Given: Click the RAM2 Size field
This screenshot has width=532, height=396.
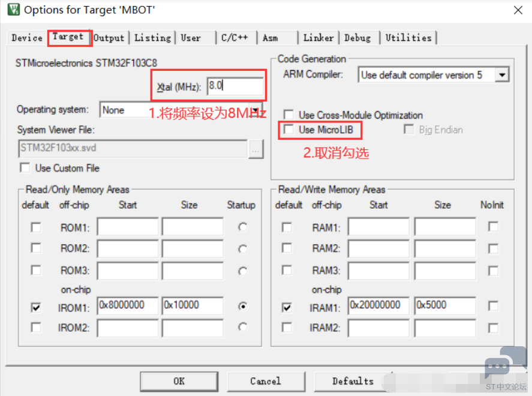Looking at the screenshot, I should click(445, 249).
